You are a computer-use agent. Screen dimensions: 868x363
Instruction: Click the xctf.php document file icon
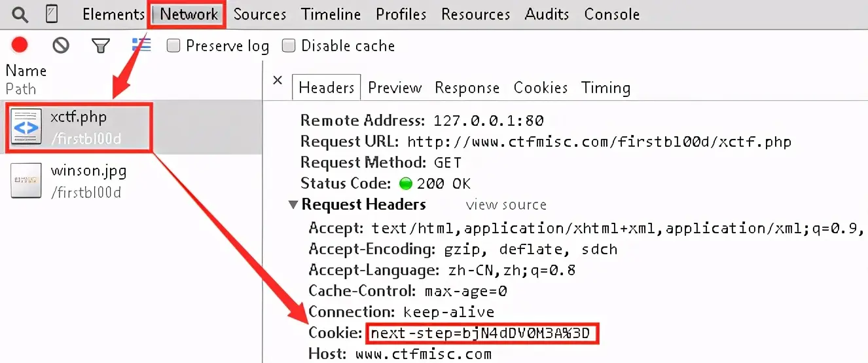point(26,126)
